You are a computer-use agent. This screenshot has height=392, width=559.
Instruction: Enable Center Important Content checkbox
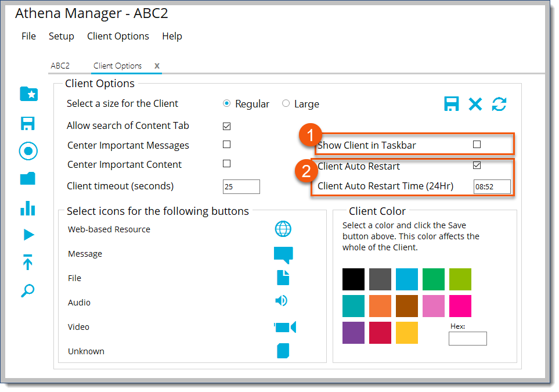click(227, 164)
